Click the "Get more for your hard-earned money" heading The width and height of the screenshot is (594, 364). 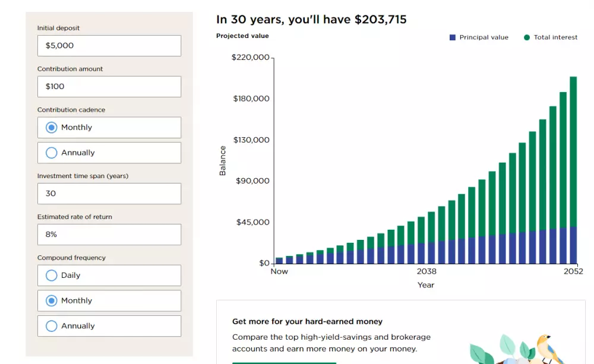pyautogui.click(x=307, y=322)
